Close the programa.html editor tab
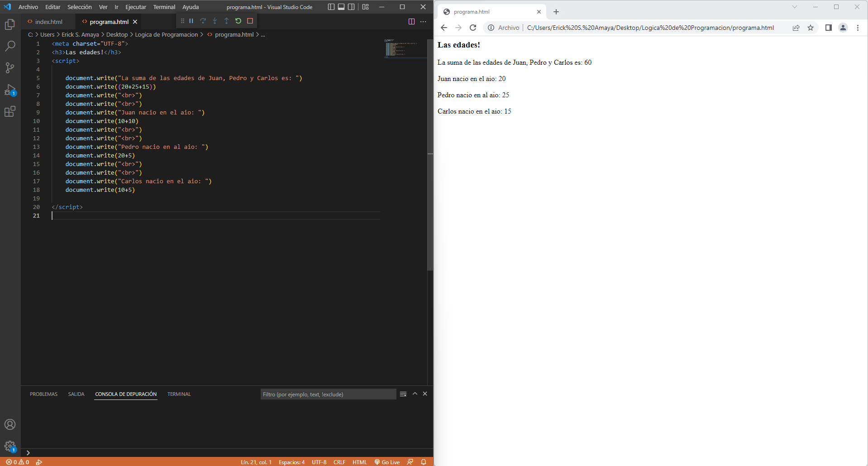Screen dimensions: 868x466 tap(135, 22)
